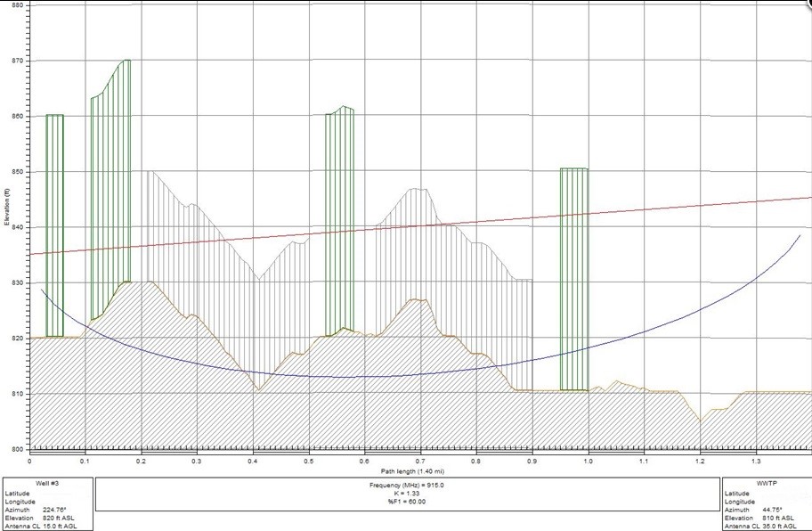Click the 0.6 path length tick label
Viewport: 812px width, 531px height.
coord(364,462)
